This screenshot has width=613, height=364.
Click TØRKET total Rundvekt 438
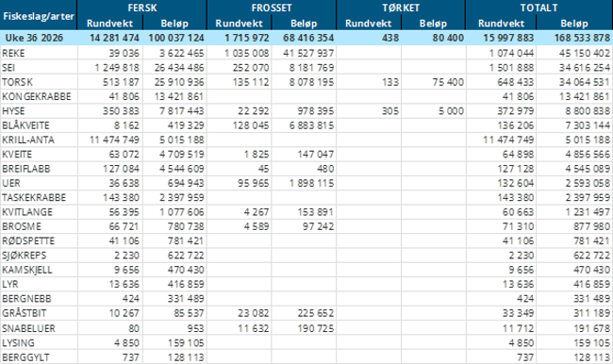point(390,38)
